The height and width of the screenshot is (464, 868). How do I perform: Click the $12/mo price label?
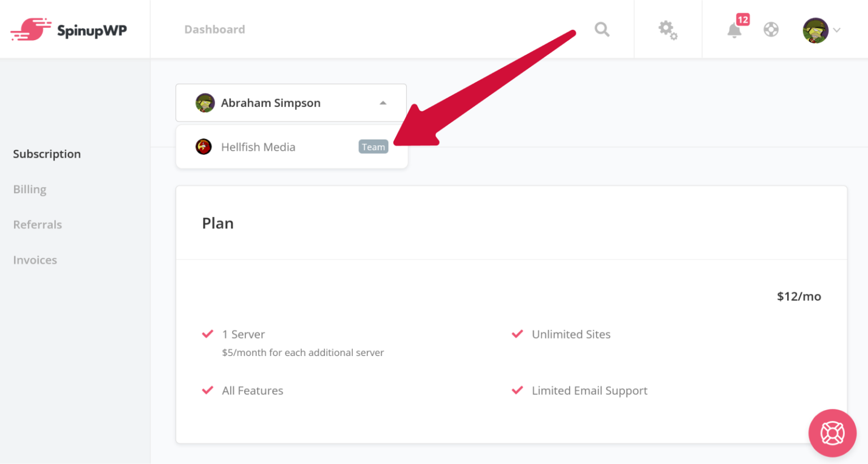pos(798,296)
